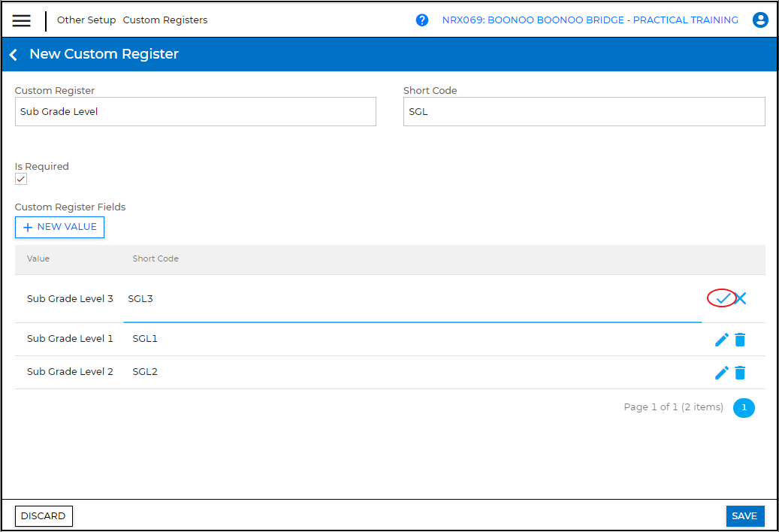Viewport: 779px width, 532px height.
Task: Click the blue help question mark icon
Action: [422, 20]
